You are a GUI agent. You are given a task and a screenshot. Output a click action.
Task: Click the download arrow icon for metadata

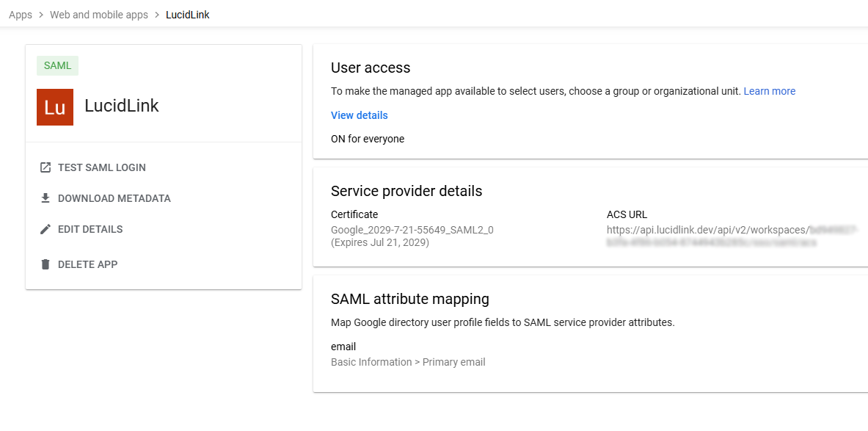point(45,198)
